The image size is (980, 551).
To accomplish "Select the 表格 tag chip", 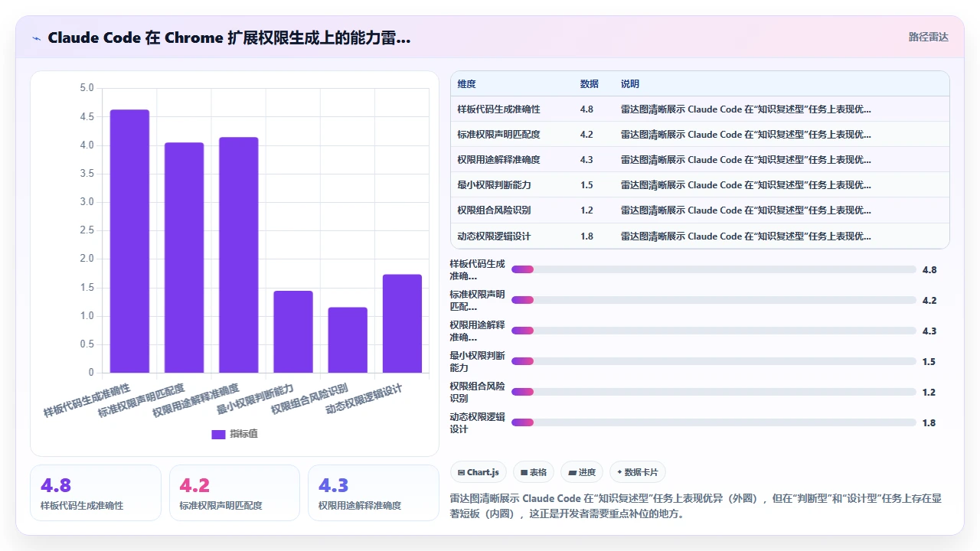I will pyautogui.click(x=534, y=472).
